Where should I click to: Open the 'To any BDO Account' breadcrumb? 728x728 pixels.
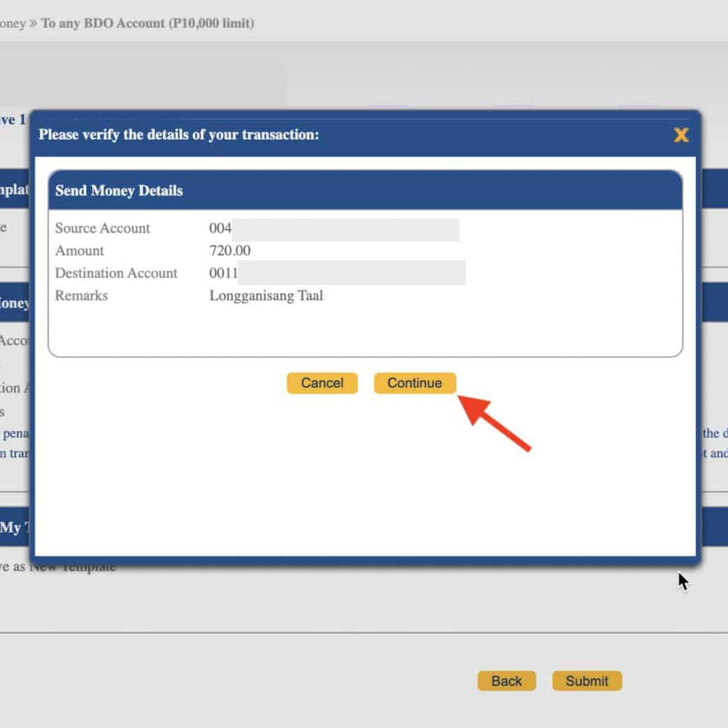(x=147, y=23)
